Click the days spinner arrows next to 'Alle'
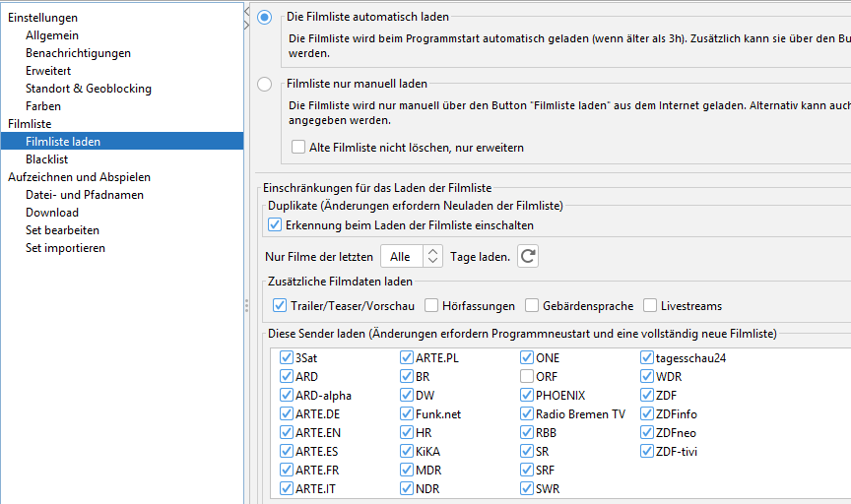The height and width of the screenshot is (504, 851). click(432, 256)
